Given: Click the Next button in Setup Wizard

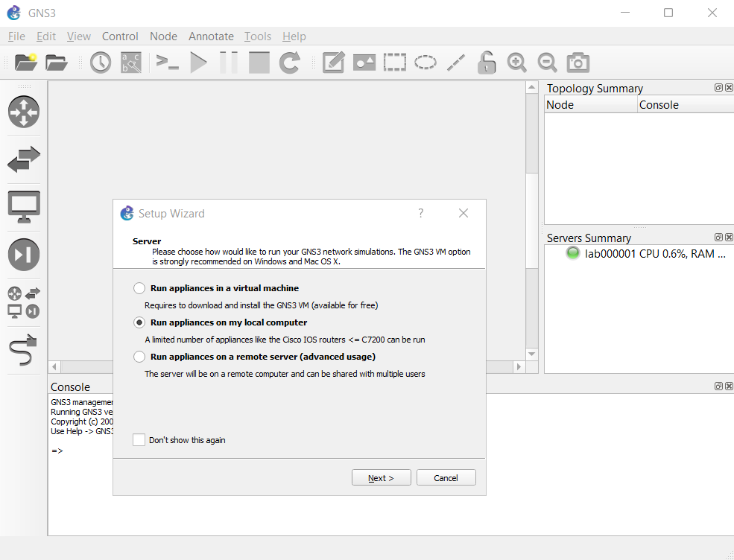Looking at the screenshot, I should point(381,478).
